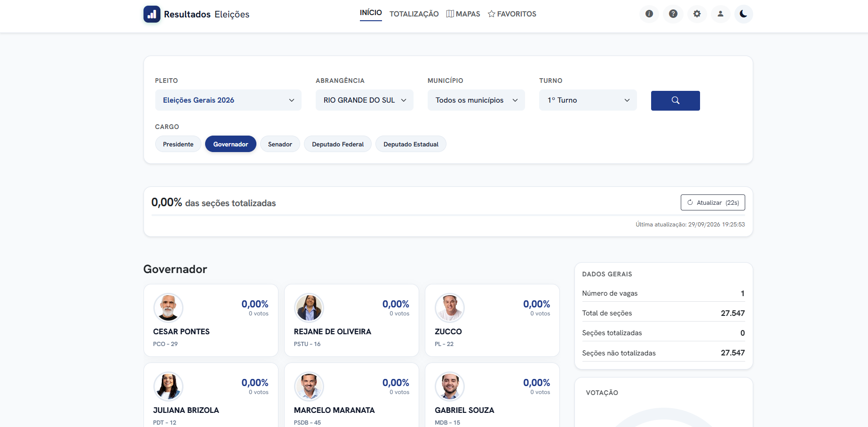Open the help question mark icon

673,14
